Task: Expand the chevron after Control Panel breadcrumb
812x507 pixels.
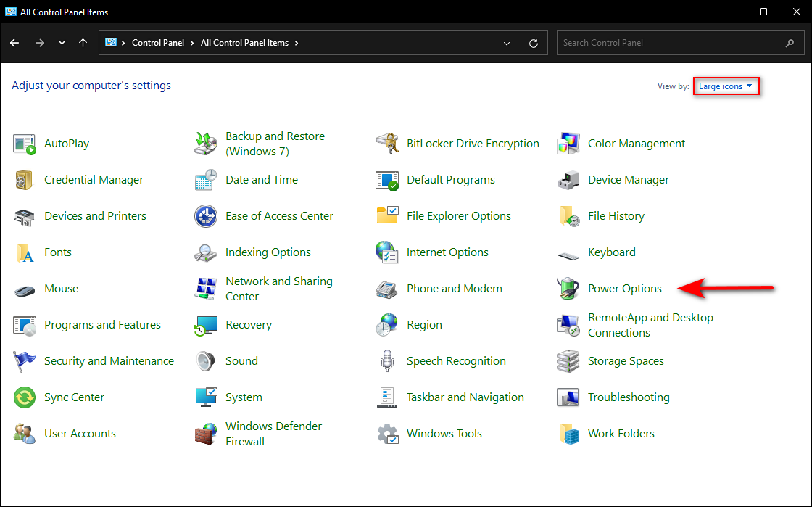Action: pyautogui.click(x=192, y=43)
